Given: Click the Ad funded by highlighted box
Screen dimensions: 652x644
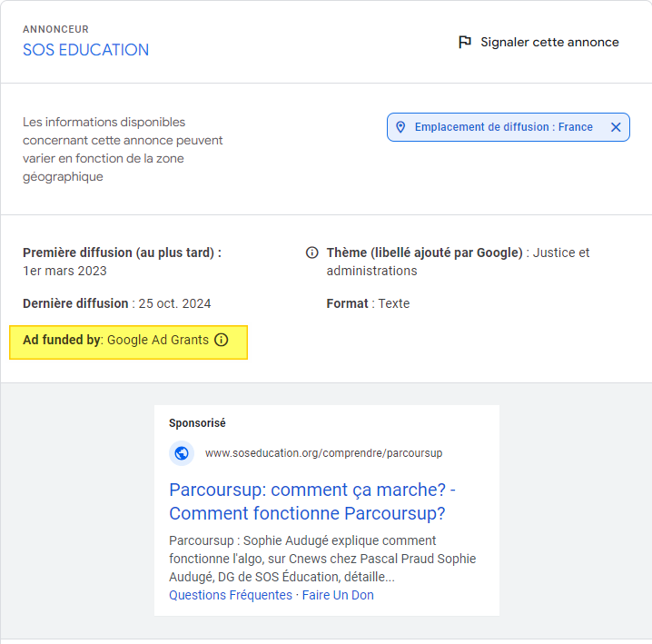Looking at the screenshot, I should coord(128,342).
